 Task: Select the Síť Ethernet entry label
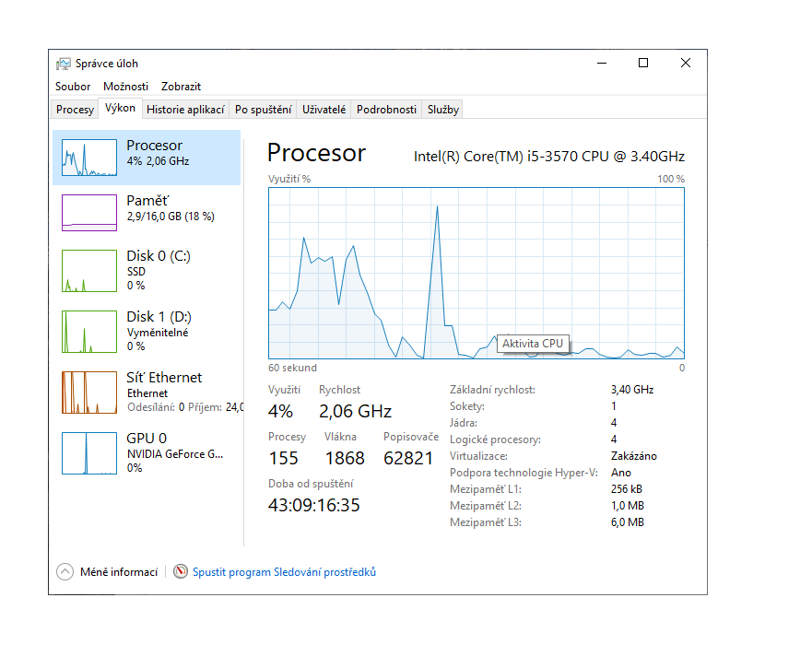coord(164,378)
